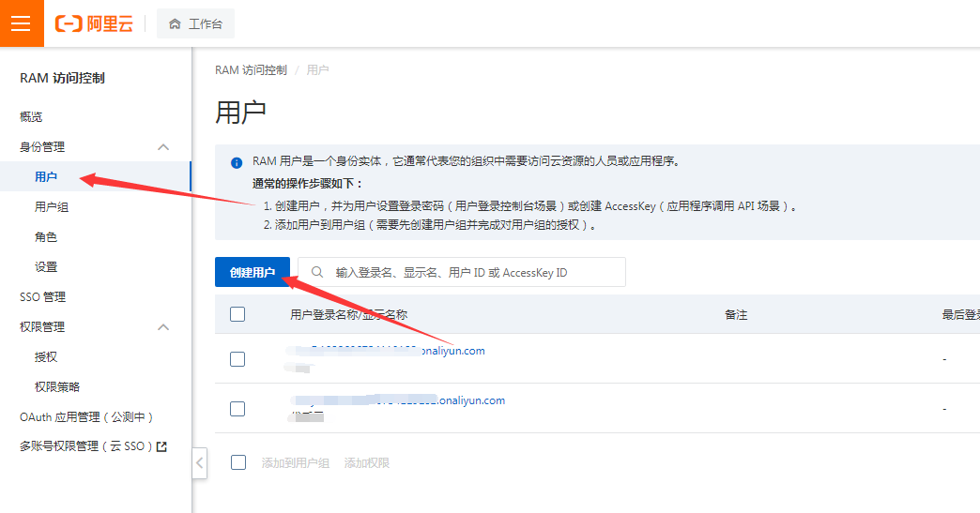Click 权限管理 section label

tap(42, 326)
